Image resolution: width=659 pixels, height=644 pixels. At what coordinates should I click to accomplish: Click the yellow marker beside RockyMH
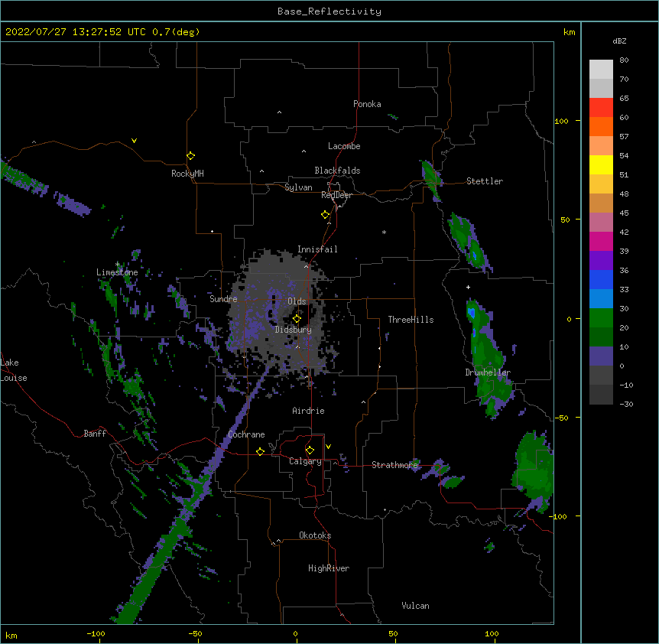191,156
